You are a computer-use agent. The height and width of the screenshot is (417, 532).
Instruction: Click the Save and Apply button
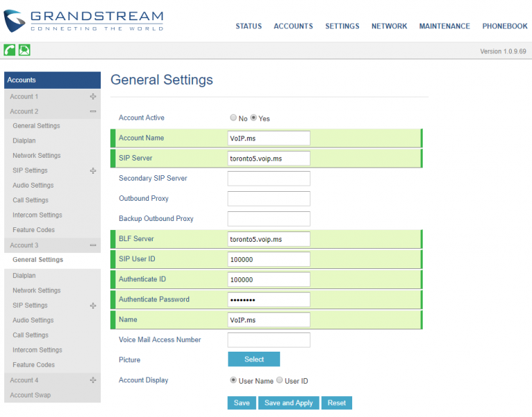click(288, 402)
